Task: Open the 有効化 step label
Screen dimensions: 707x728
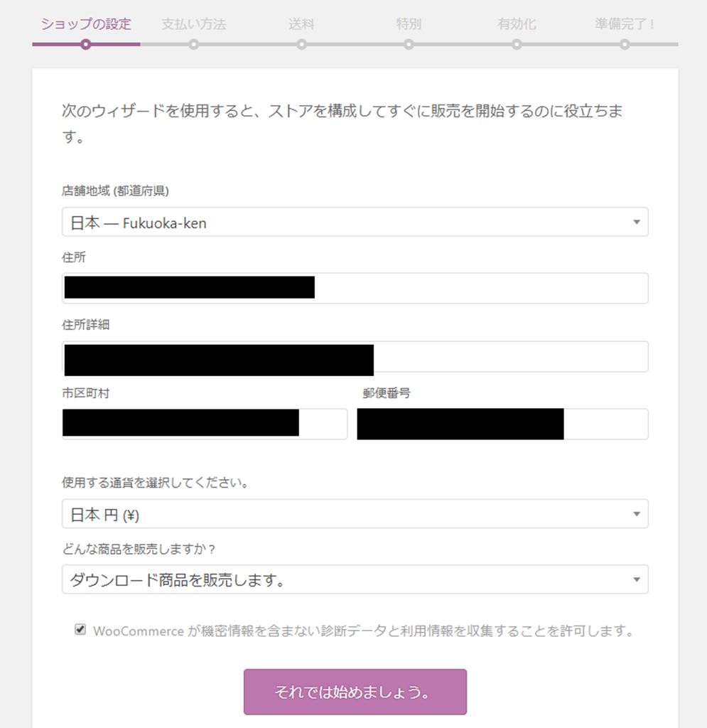Action: point(517,24)
